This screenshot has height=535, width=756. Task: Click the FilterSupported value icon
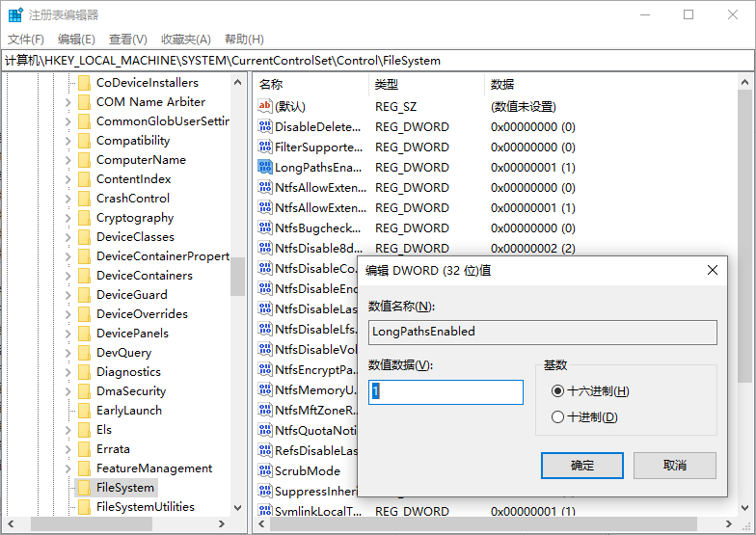pyautogui.click(x=266, y=147)
